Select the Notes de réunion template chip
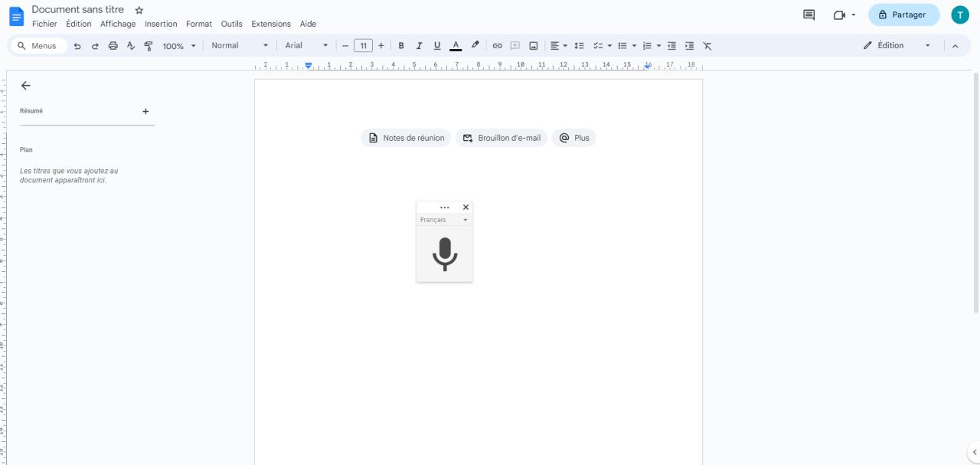 [x=407, y=138]
